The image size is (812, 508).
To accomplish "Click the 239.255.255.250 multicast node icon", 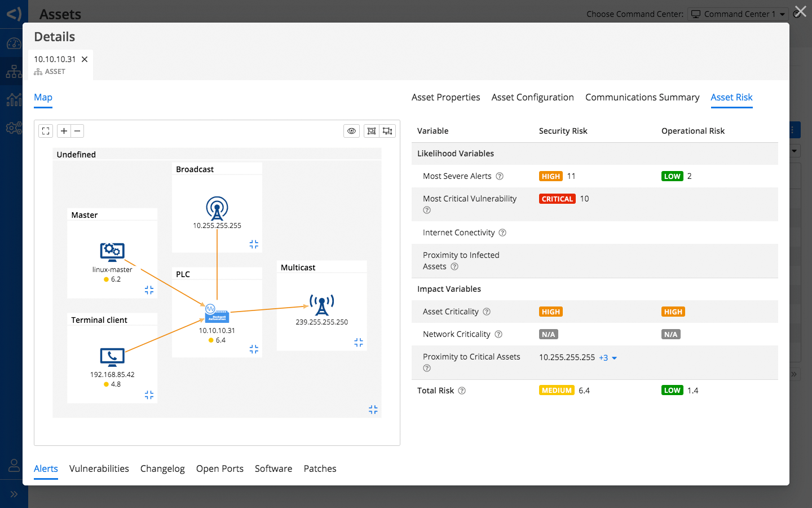I will 321,305.
